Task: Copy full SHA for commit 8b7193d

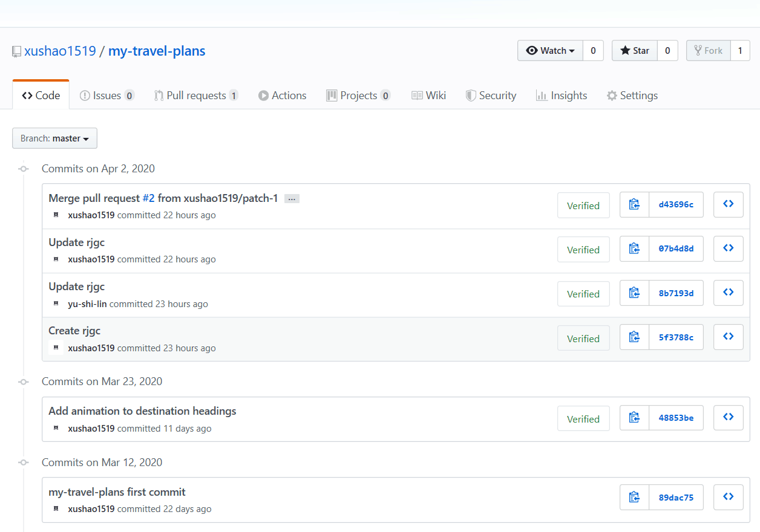Action: 634,293
